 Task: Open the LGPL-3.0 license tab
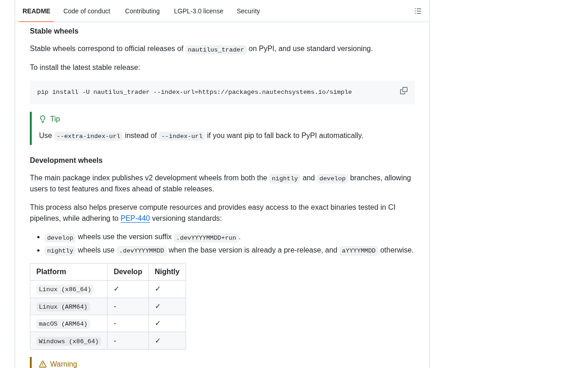[x=198, y=11]
